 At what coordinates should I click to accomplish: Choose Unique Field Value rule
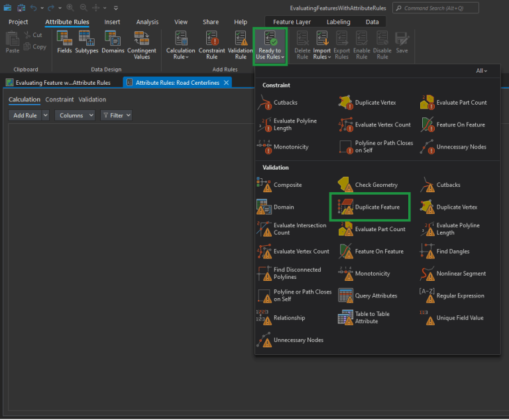[451, 318]
